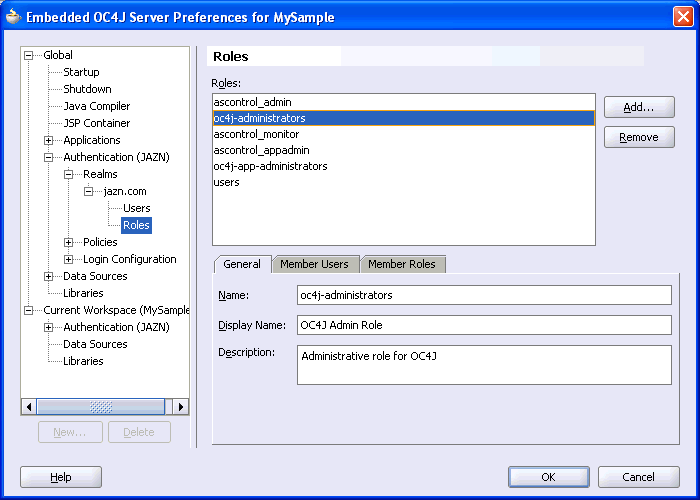Collapse the jazn.com node
The image size is (700, 500).
pos(88,191)
